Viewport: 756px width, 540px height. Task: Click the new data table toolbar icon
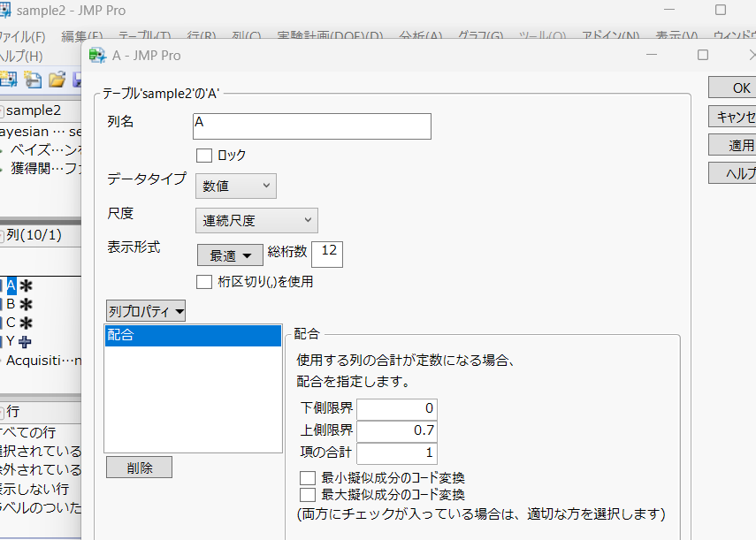(9, 79)
